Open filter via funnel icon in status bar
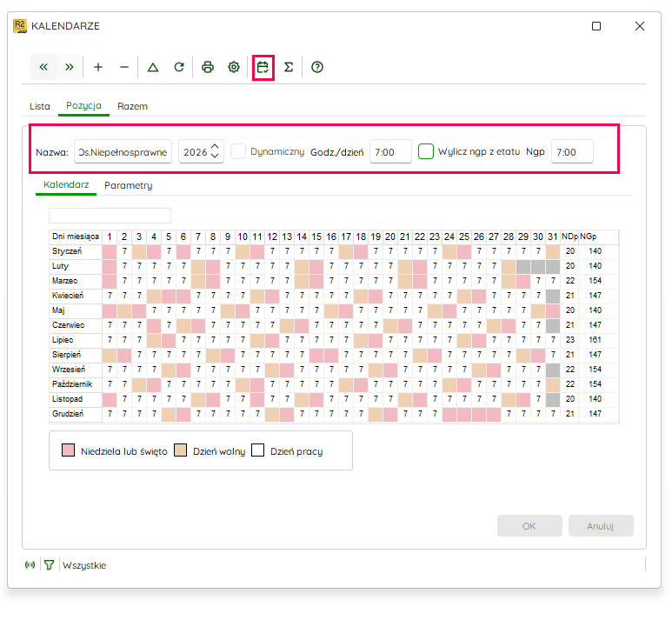The height and width of the screenshot is (620, 672). coord(50,564)
